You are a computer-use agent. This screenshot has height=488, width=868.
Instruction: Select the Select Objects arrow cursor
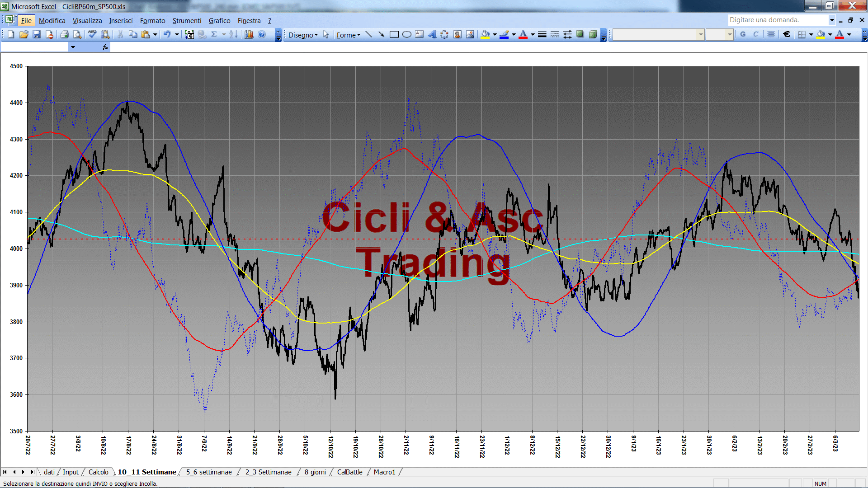tap(326, 34)
